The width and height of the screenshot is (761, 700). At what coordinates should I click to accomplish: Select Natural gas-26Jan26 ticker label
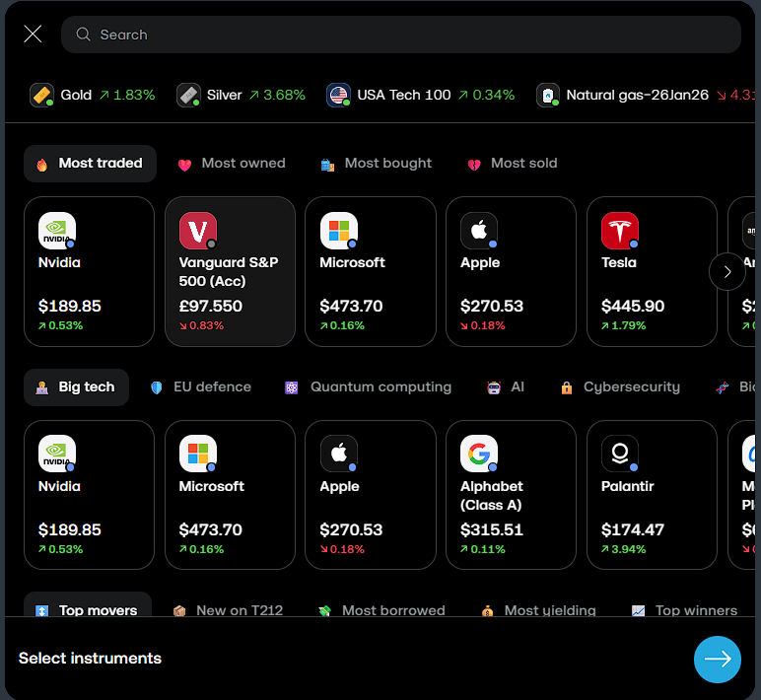[637, 95]
